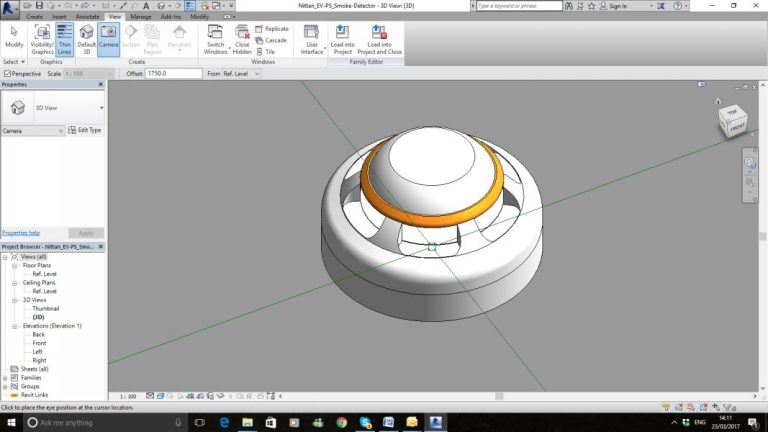Open the Properties help link
Image resolution: width=768 pixels, height=432 pixels.
coord(21,232)
